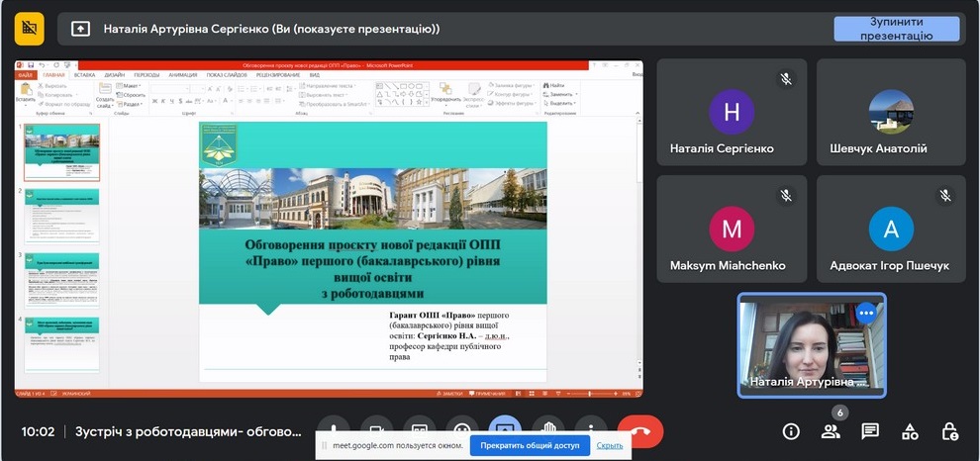Switch to the ВСТАВКА ribbon tab
The width and height of the screenshot is (980, 461).
(x=84, y=75)
